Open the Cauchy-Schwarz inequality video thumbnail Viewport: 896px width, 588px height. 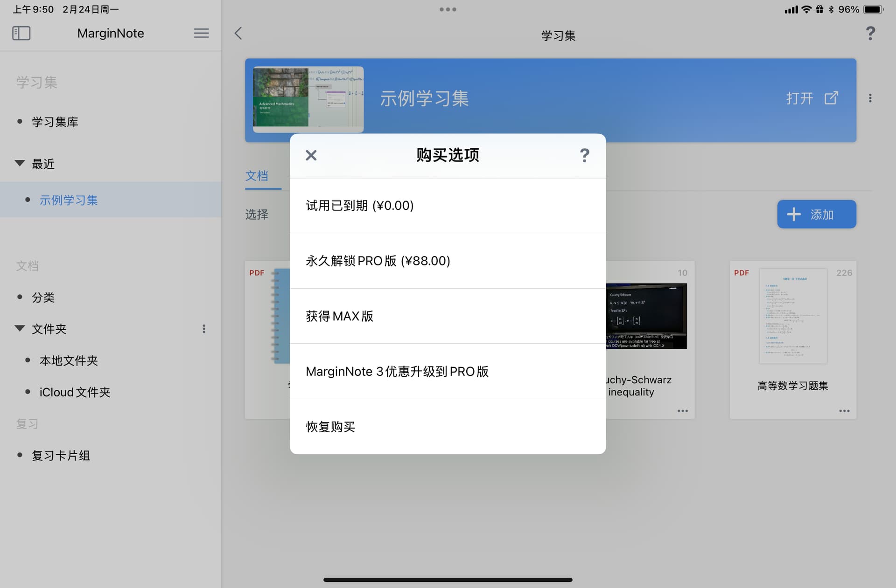647,316
